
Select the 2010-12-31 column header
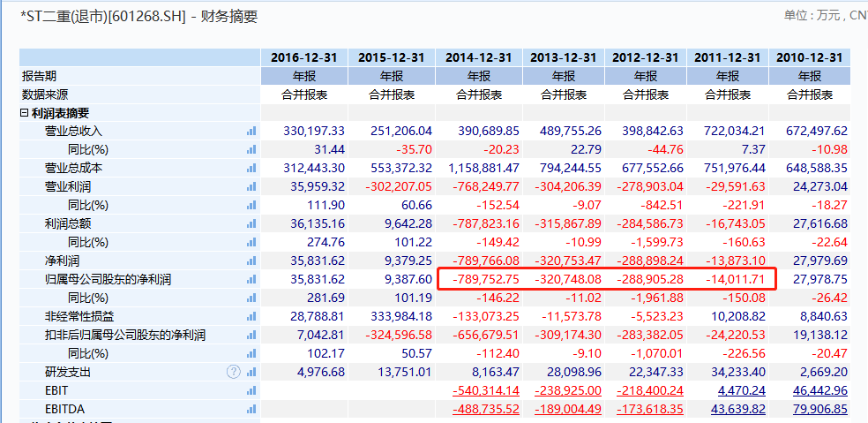(809, 57)
